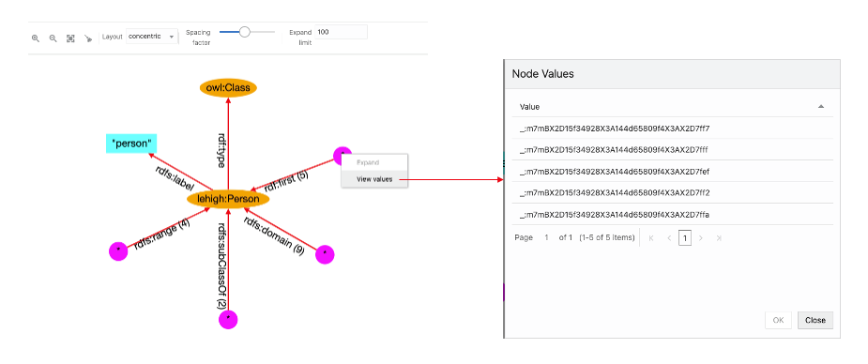
Task: Open the Layout concentric dropdown
Action: [x=152, y=37]
